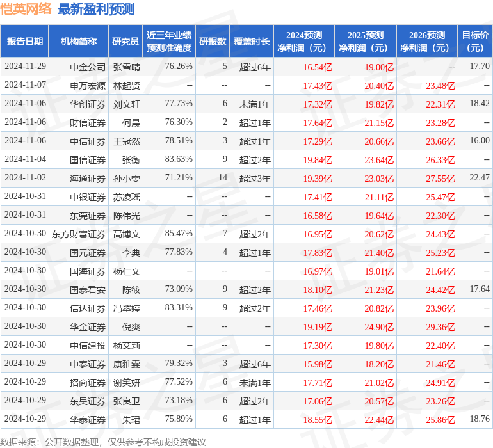493x448 pixels.
Task: Click researcher name 林起贤
Action: (x=127, y=86)
